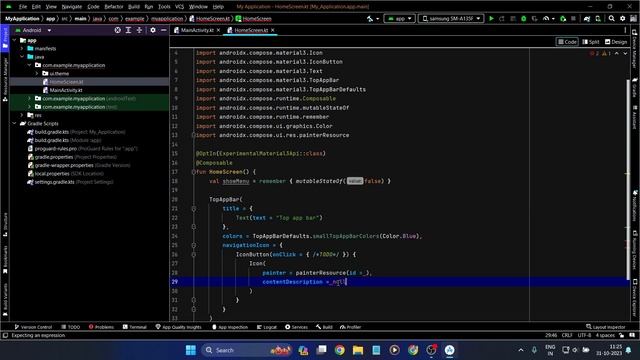
Task: Toggle Build Variants tool window
Action: coord(5,300)
